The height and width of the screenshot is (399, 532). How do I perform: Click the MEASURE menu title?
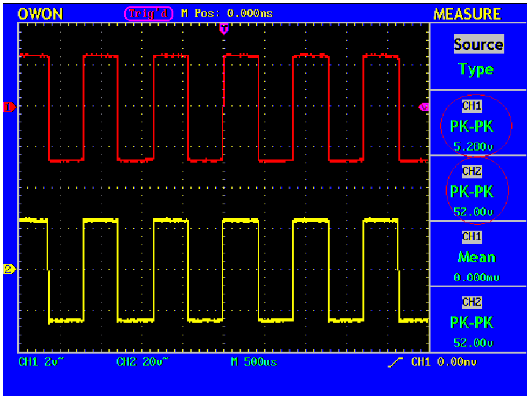pyautogui.click(x=467, y=14)
